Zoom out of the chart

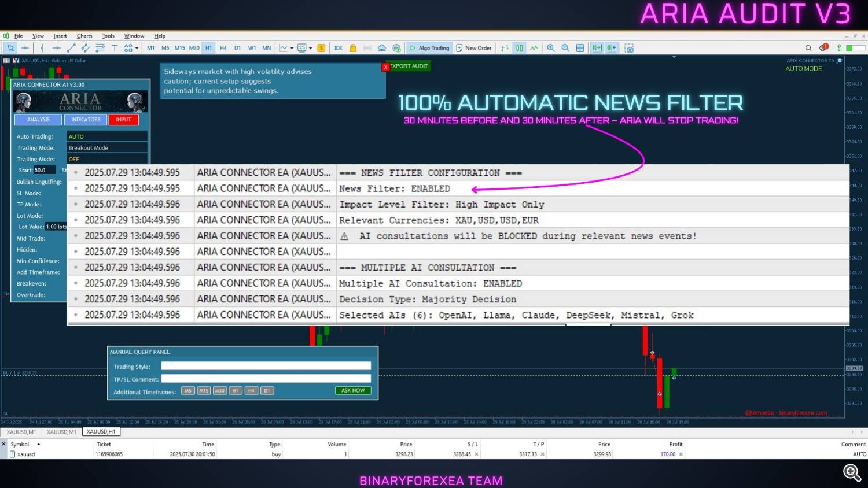[565, 48]
